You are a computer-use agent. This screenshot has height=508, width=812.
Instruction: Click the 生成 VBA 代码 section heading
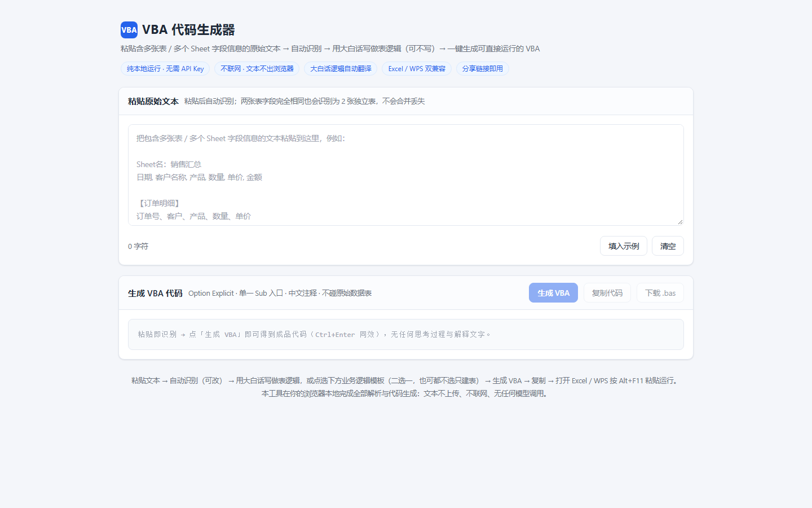(x=155, y=294)
